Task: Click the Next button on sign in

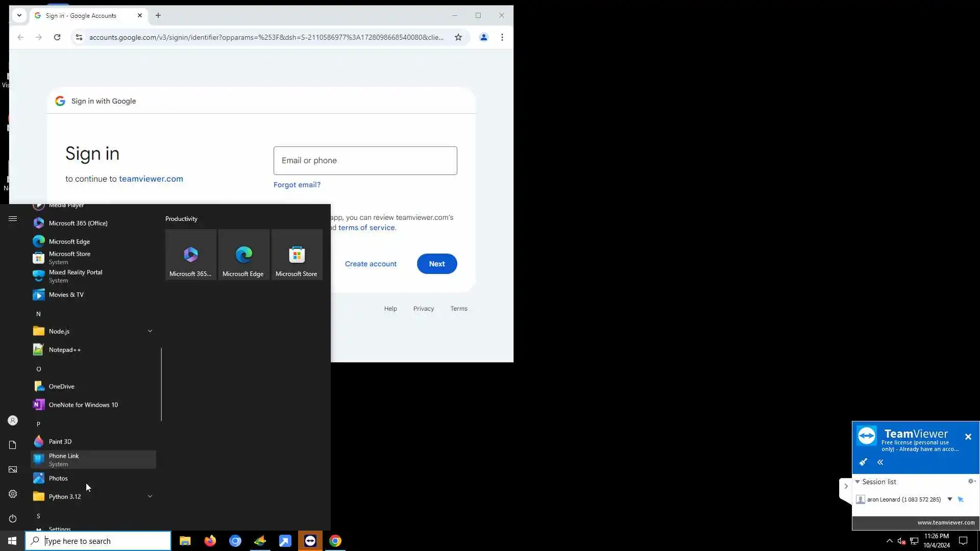Action: pos(436,264)
